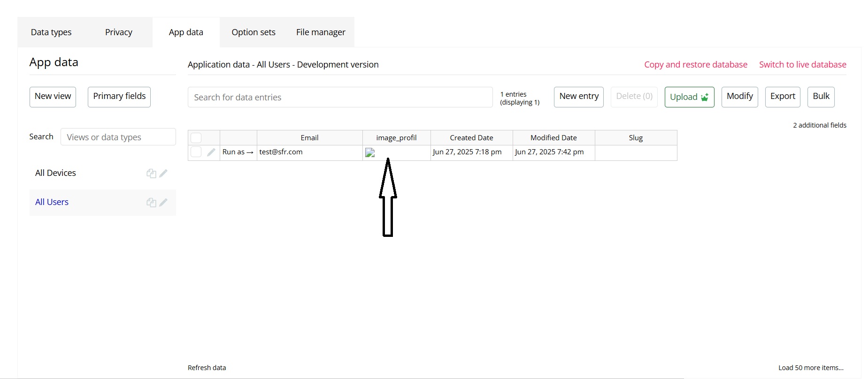868x379 pixels.
Task: Click the image_profil column header
Action: pyautogui.click(x=397, y=138)
